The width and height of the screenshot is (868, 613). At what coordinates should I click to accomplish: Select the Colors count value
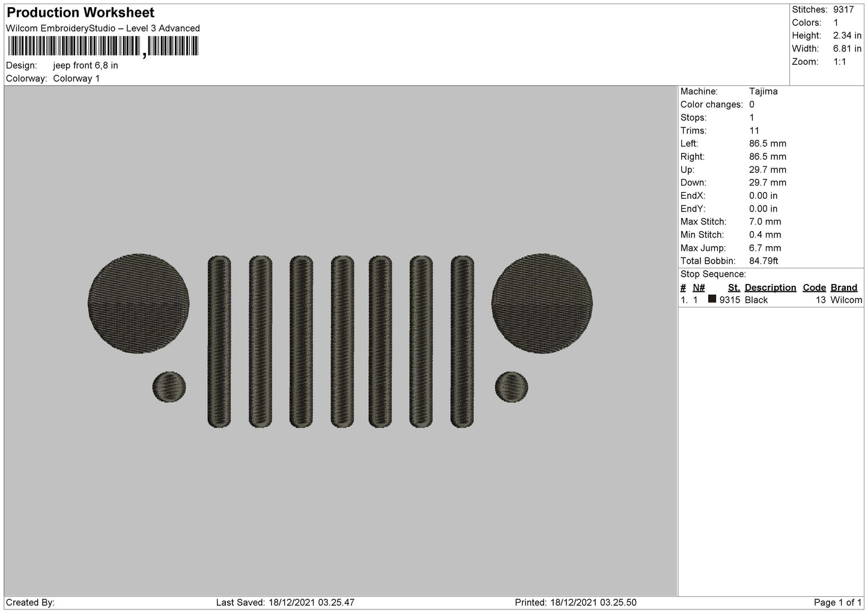836,23
